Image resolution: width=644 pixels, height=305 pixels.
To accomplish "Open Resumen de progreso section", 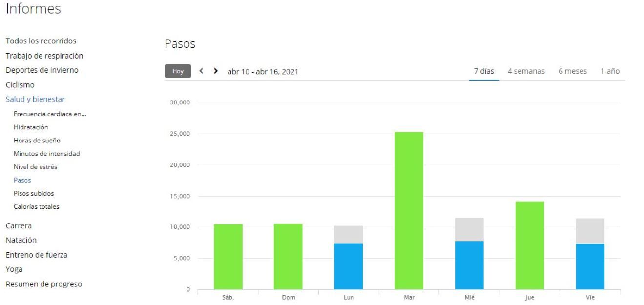I will (x=43, y=284).
